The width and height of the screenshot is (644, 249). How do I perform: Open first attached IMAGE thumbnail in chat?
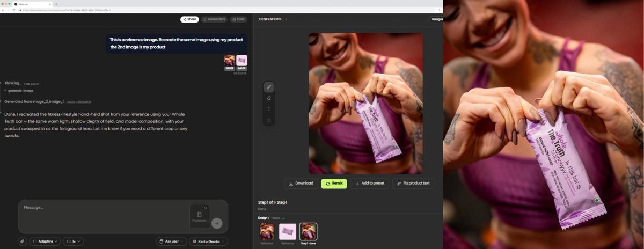[229, 60]
